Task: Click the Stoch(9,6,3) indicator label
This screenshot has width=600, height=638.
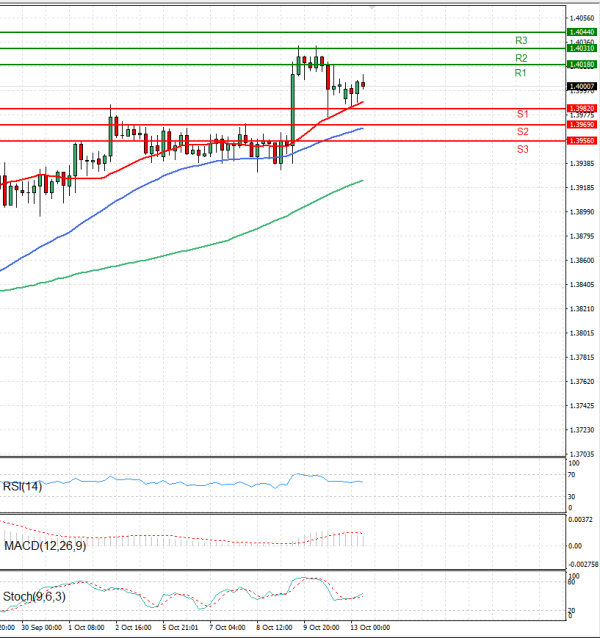Action: pyautogui.click(x=33, y=597)
